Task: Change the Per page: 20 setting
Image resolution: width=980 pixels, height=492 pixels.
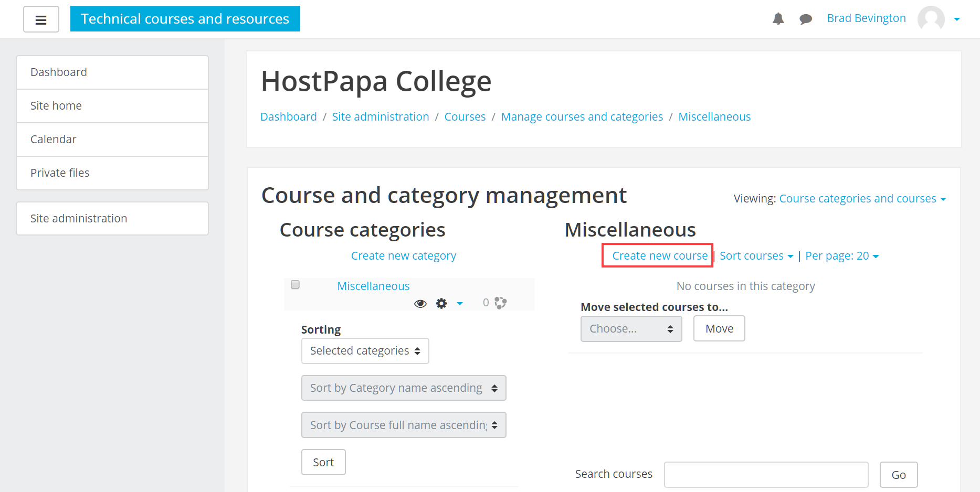Action: [842, 256]
